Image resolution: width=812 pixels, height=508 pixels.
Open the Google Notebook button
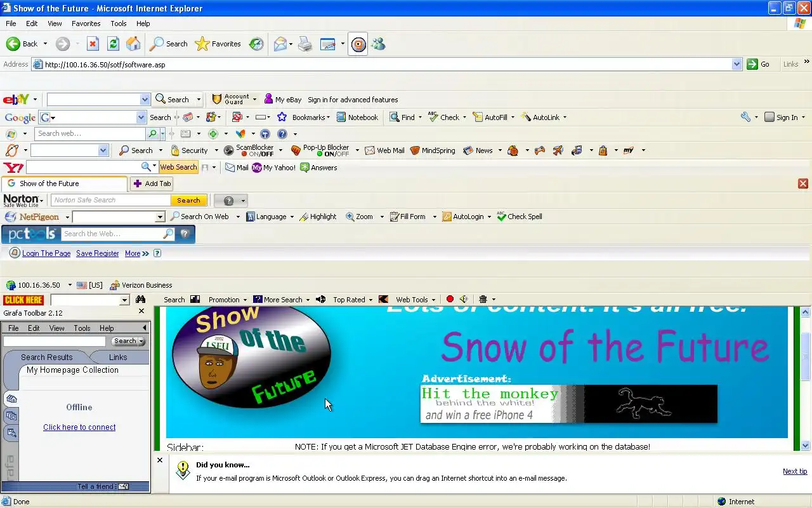(357, 117)
